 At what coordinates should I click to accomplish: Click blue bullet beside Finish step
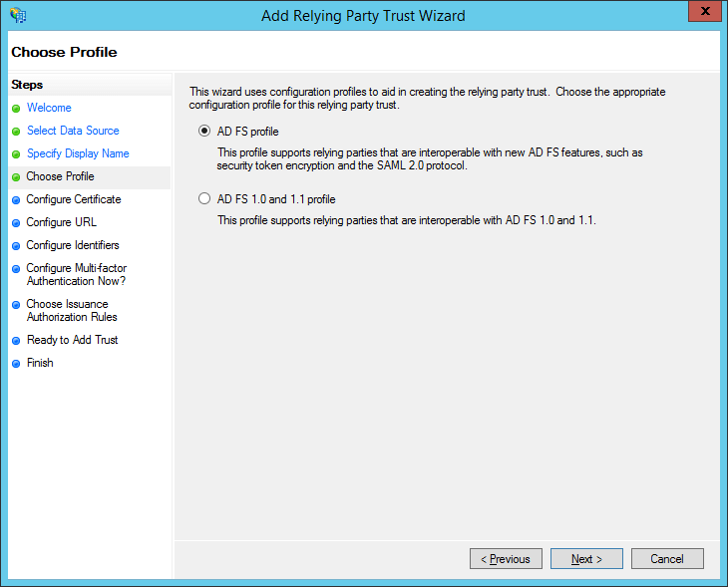[x=16, y=364]
